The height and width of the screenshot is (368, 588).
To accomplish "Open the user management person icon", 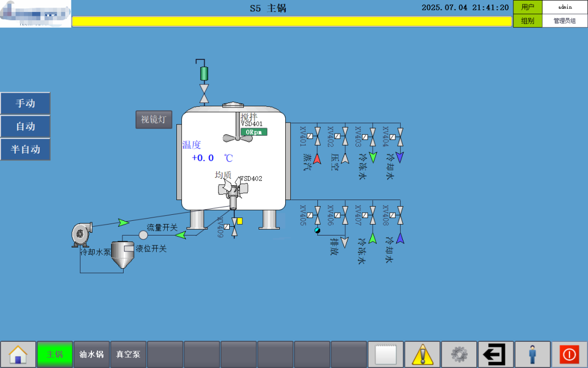I will (533, 354).
